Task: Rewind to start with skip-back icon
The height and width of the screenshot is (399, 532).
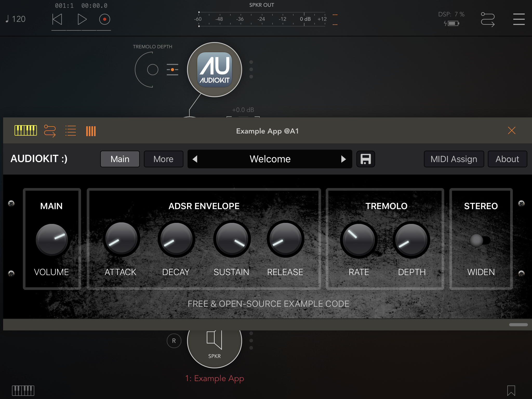Action: (x=57, y=19)
